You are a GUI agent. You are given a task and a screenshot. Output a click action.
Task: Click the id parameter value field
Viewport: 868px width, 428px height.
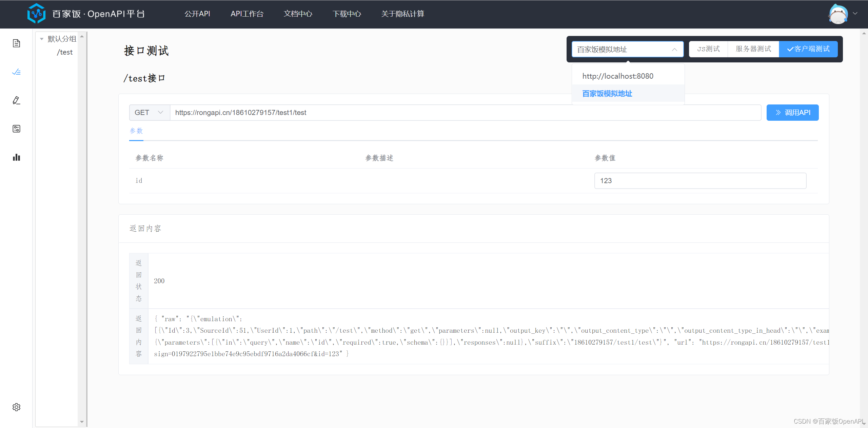pos(700,181)
